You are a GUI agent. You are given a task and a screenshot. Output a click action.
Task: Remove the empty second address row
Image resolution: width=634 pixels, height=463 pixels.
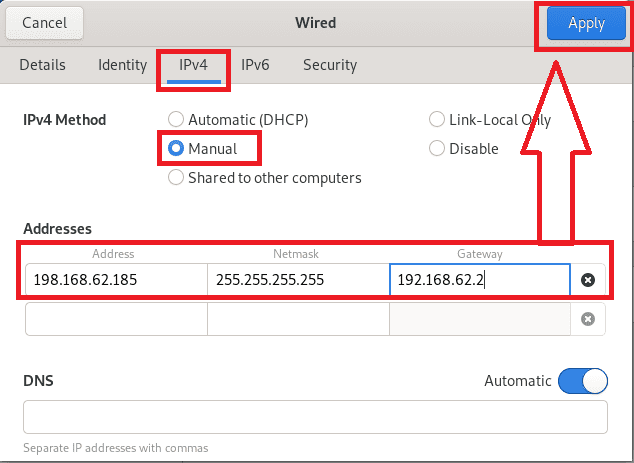(x=588, y=319)
